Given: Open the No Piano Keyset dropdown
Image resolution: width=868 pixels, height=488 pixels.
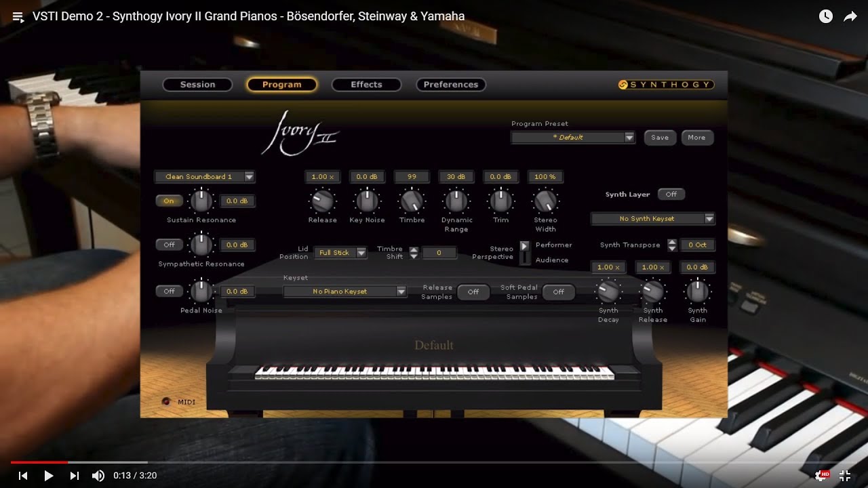Looking at the screenshot, I should [345, 291].
